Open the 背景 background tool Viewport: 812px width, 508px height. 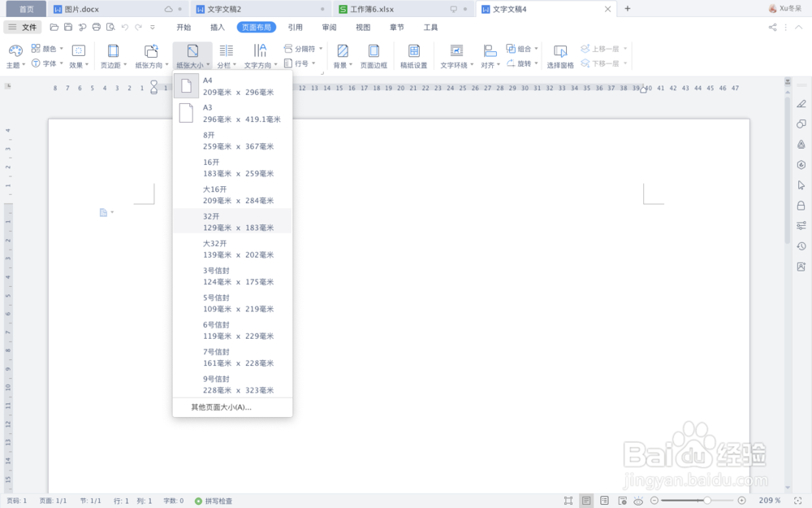point(343,56)
